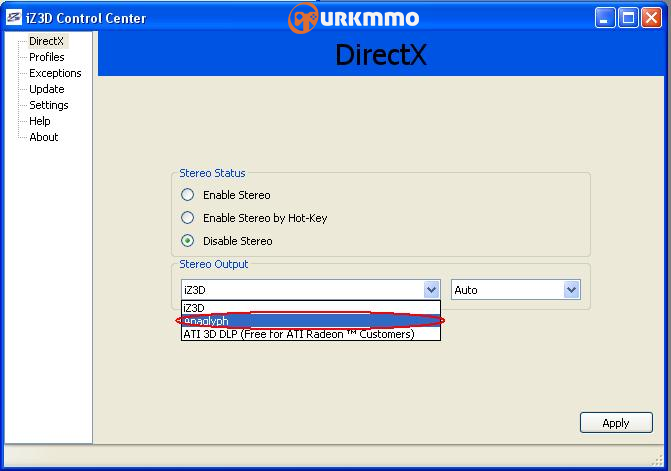671x471 pixels.
Task: Show the About page
Action: 44,137
